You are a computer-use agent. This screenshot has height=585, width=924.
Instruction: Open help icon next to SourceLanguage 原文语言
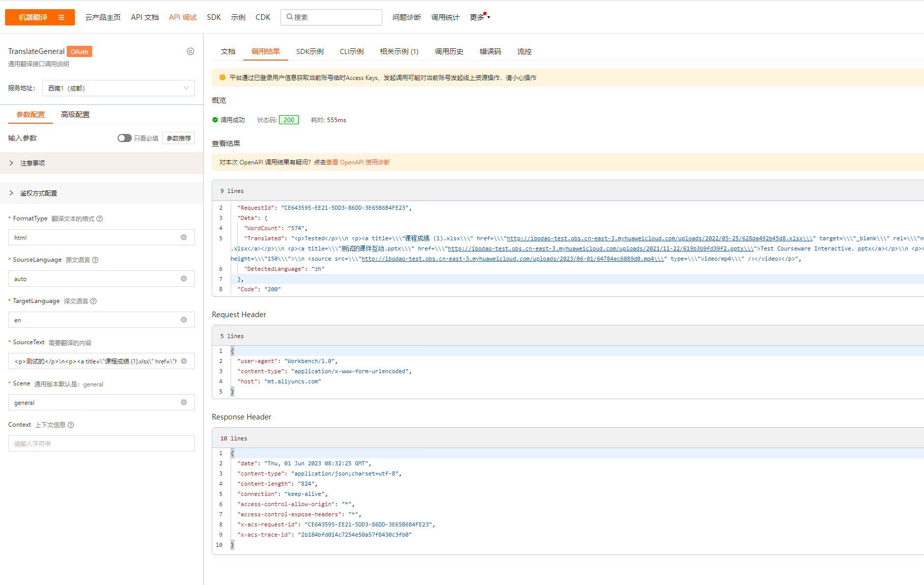click(95, 260)
